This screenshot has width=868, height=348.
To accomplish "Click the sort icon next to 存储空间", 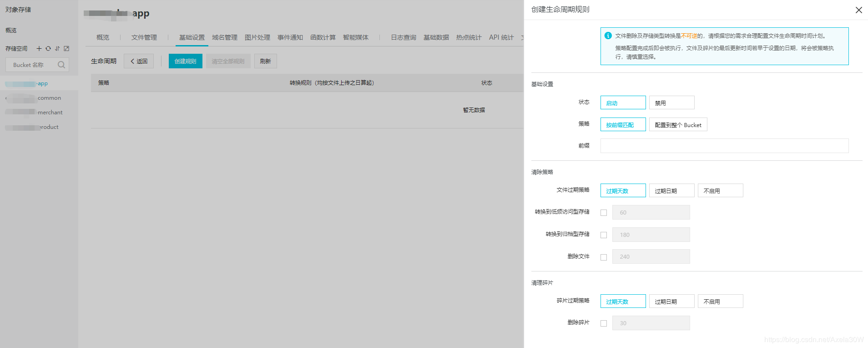I will pyautogui.click(x=57, y=48).
